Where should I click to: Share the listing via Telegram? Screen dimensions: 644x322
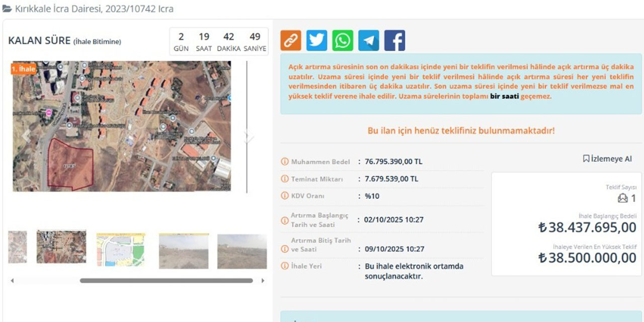pos(369,41)
